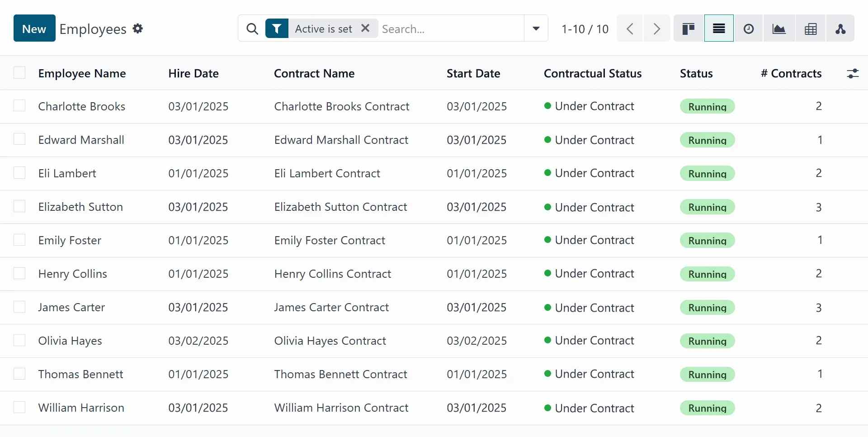Toggle search options dropdown arrow
The image size is (868, 437).
pos(536,28)
